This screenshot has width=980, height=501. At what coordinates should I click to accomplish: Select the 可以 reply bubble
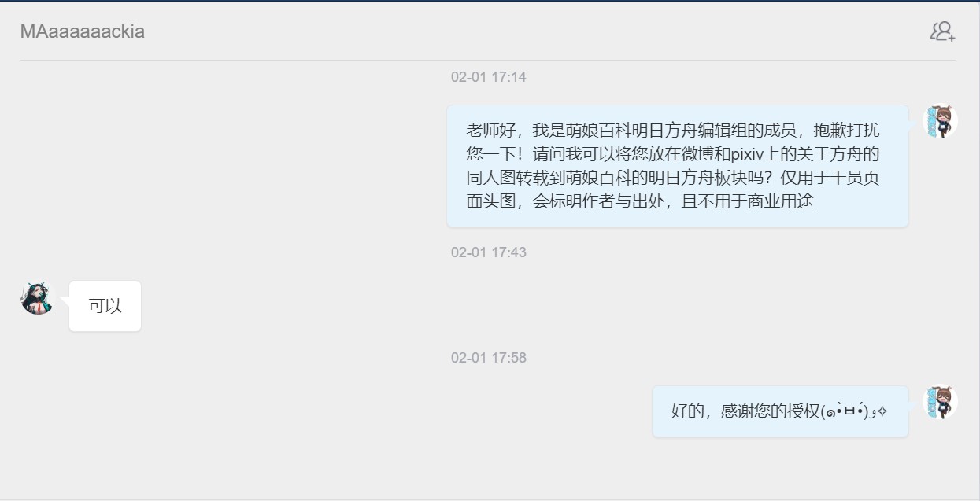[105, 306]
